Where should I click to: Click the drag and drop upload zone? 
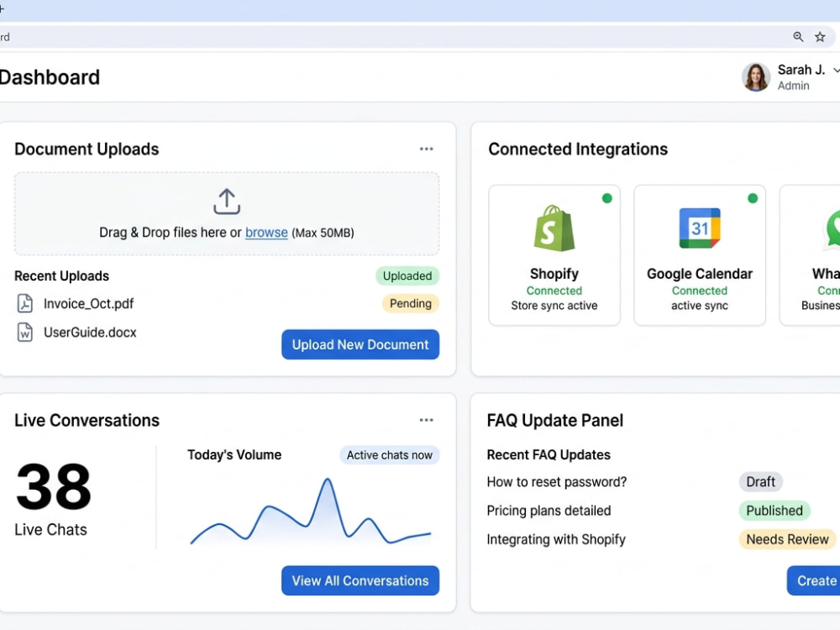(x=227, y=213)
